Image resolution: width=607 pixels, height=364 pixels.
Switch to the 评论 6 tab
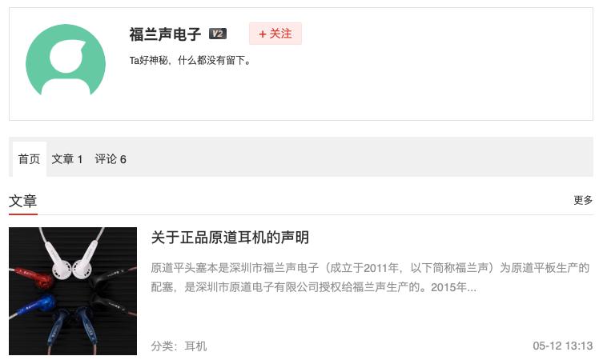pos(111,159)
